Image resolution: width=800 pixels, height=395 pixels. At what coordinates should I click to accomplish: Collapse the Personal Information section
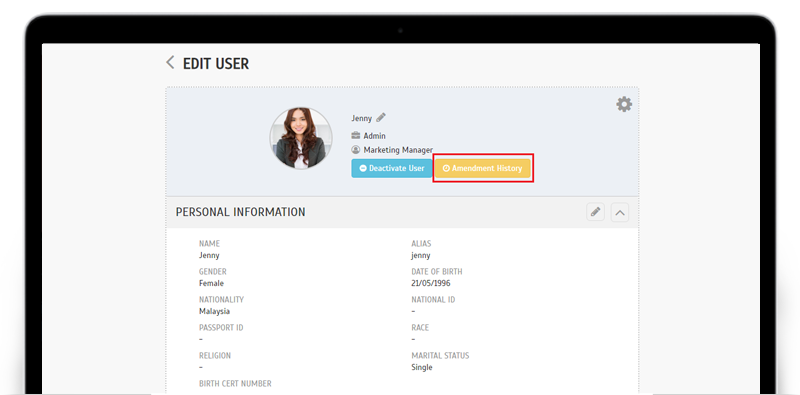point(620,212)
